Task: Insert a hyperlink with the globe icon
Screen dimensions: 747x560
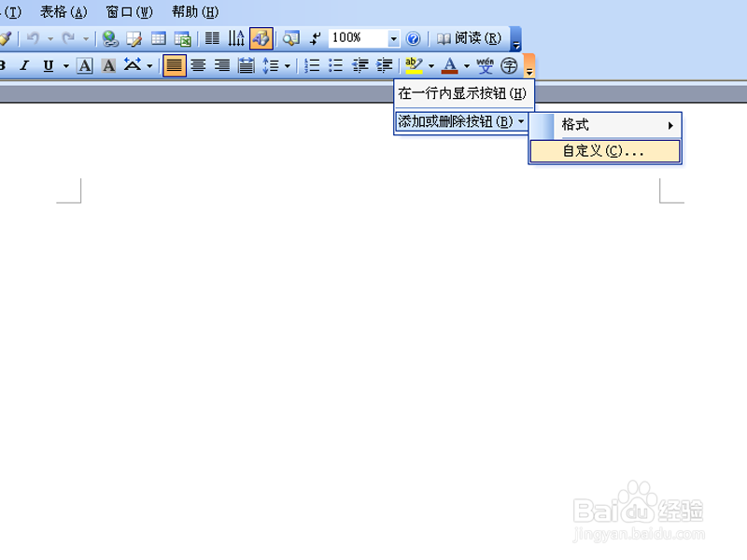Action: [x=110, y=38]
